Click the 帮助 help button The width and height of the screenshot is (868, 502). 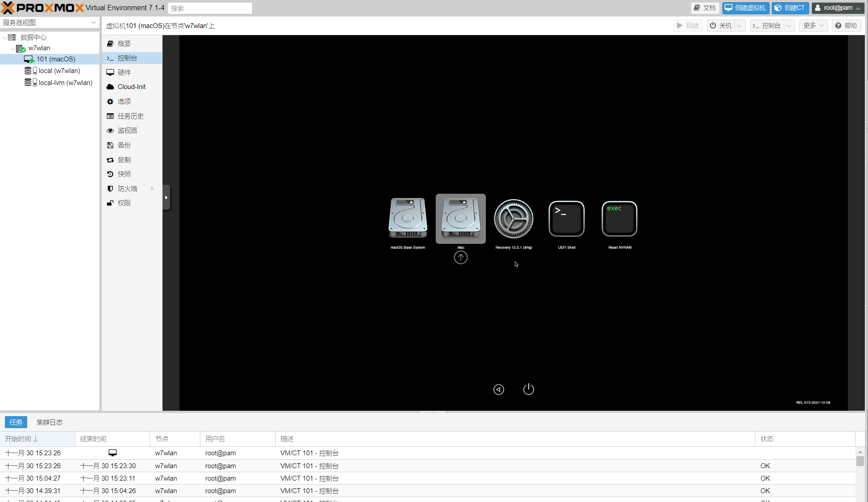846,26
